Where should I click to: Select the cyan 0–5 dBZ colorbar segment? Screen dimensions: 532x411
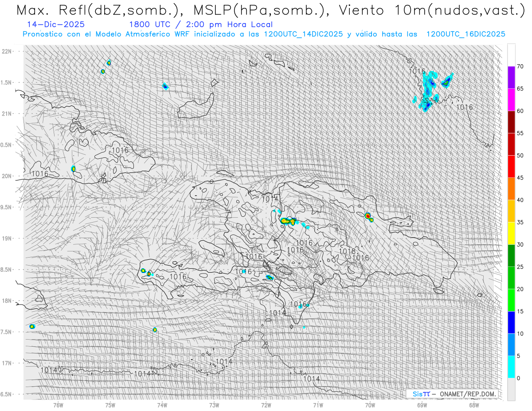coord(511,367)
